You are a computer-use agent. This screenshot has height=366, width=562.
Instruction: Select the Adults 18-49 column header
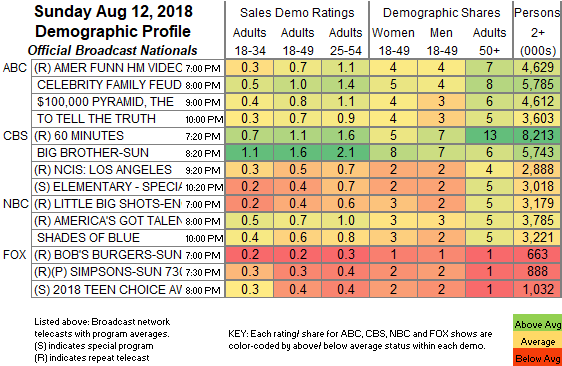[297, 42]
